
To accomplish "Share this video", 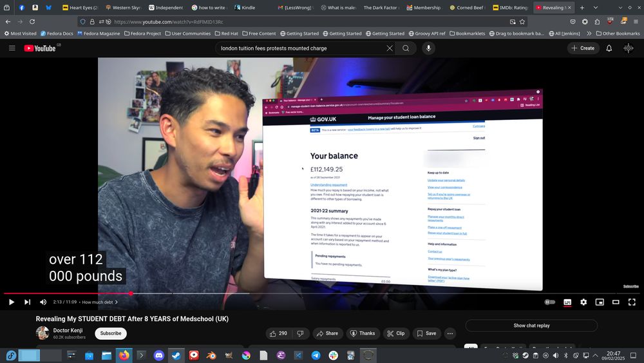I will point(327,333).
